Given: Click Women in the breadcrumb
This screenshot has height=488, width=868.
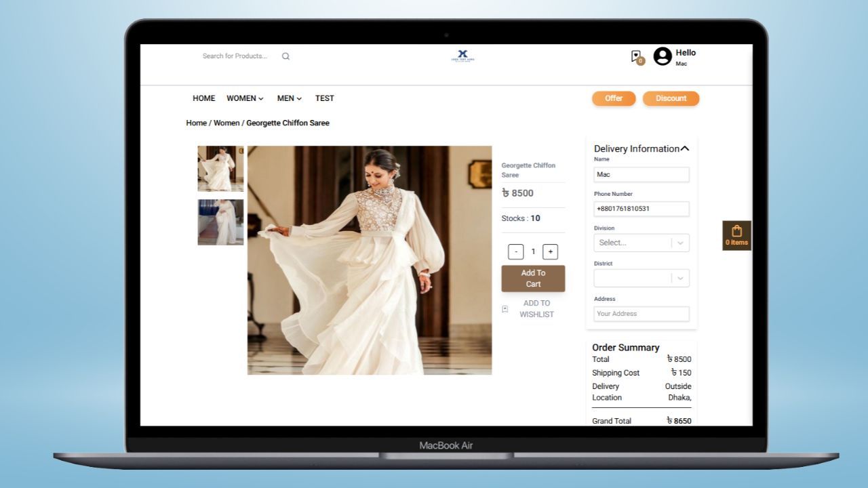Looking at the screenshot, I should click(x=226, y=123).
